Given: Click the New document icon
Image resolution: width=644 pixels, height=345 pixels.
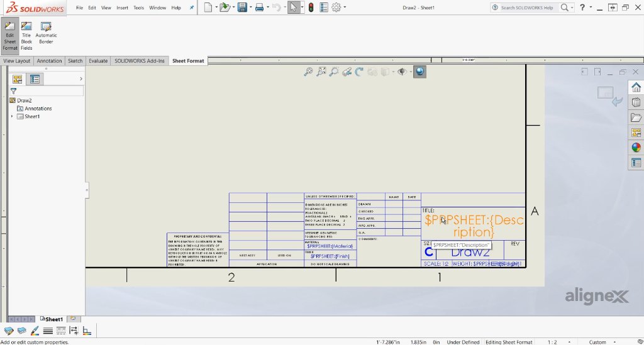Looking at the screenshot, I should [208, 8].
